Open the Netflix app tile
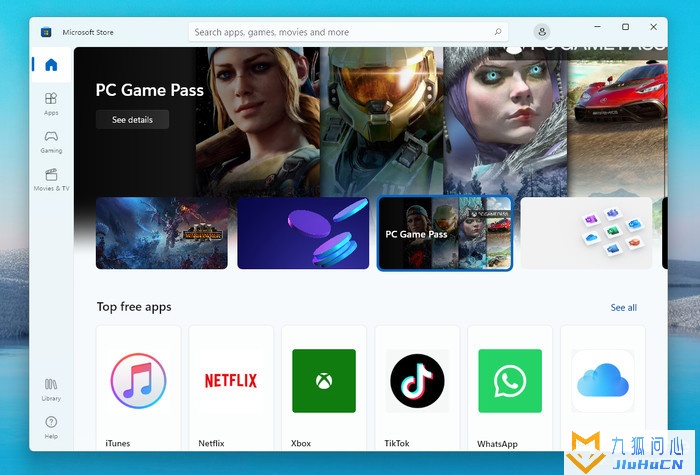 (231, 388)
